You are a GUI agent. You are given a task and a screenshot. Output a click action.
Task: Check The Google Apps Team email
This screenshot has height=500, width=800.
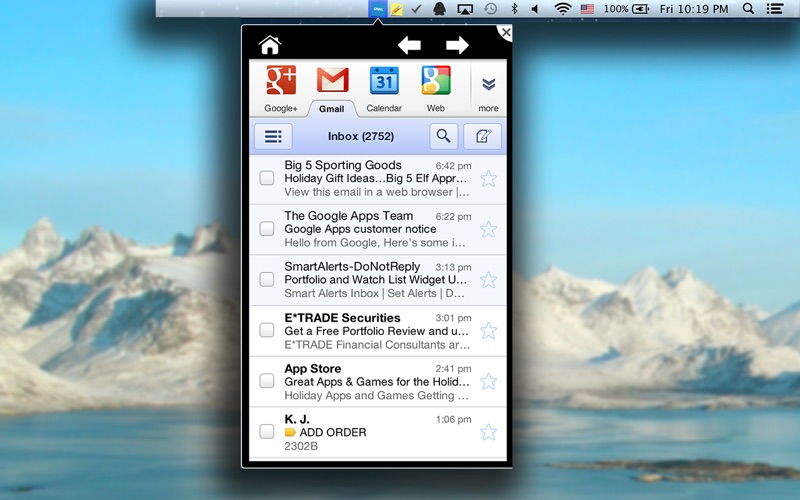(267, 229)
